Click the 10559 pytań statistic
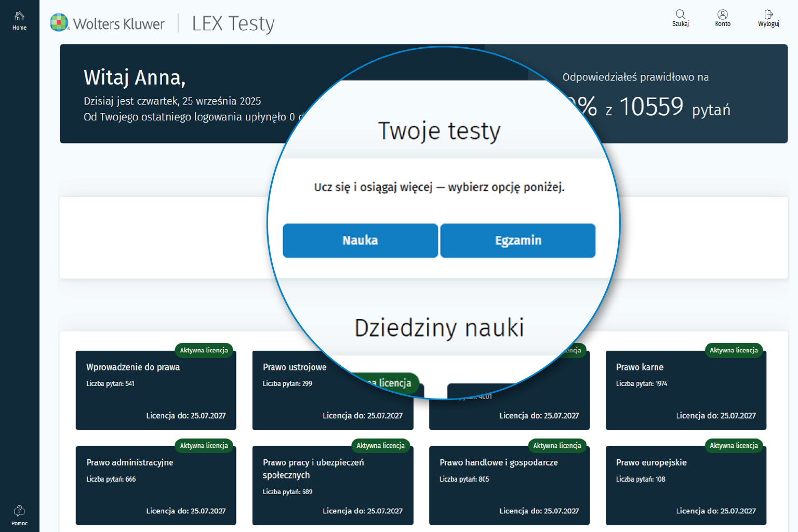Image resolution: width=798 pixels, height=532 pixels. pyautogui.click(x=674, y=108)
